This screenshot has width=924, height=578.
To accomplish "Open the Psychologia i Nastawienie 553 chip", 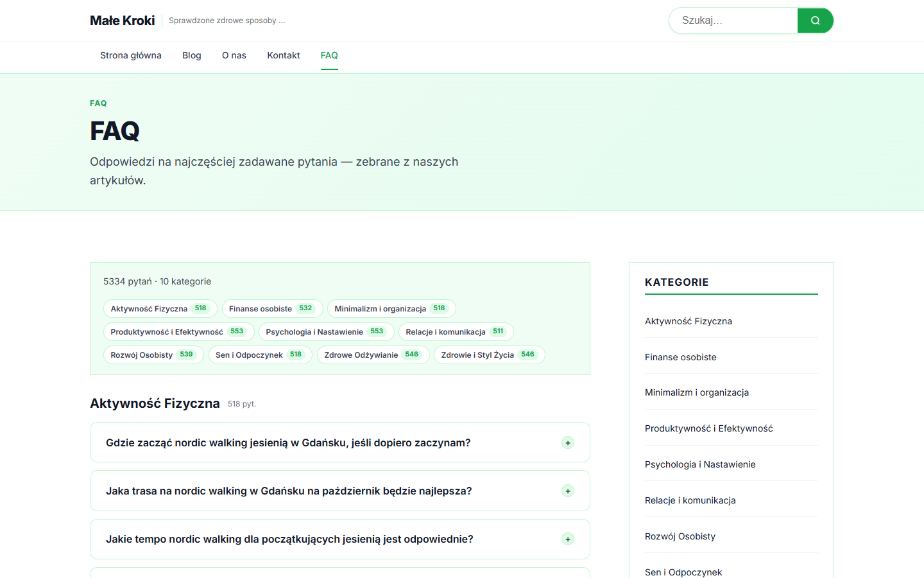I will 327,332.
